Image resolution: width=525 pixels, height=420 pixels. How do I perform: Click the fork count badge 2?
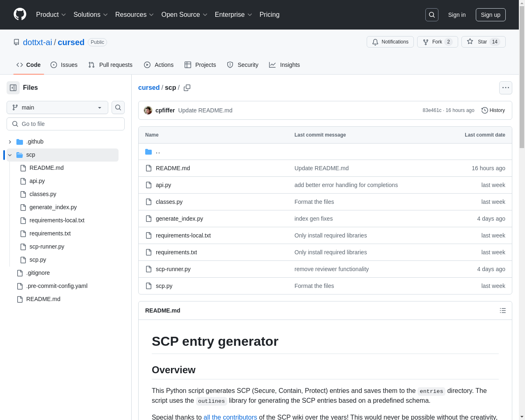tap(449, 42)
